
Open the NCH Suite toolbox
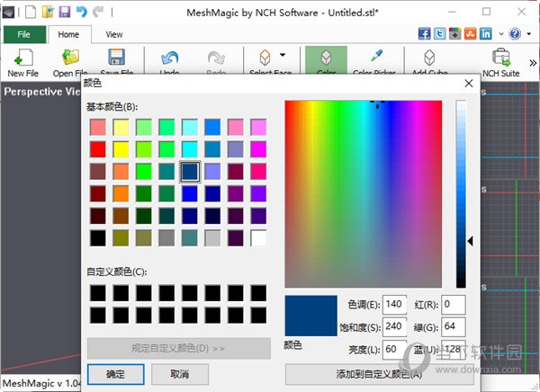point(501,62)
